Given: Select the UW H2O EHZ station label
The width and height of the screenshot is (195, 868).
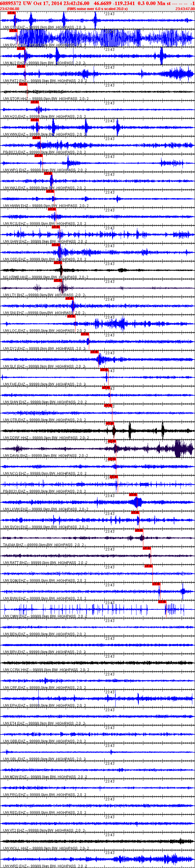Looking at the screenshot, I should point(45,117).
